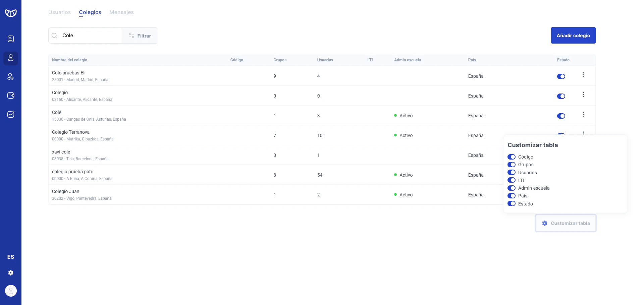This screenshot has width=644, height=305.
Task: Click the Estado column header
Action: (563, 60)
